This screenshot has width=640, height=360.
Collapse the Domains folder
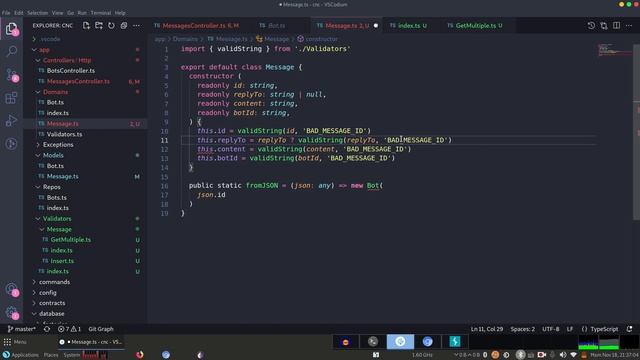tap(56, 92)
